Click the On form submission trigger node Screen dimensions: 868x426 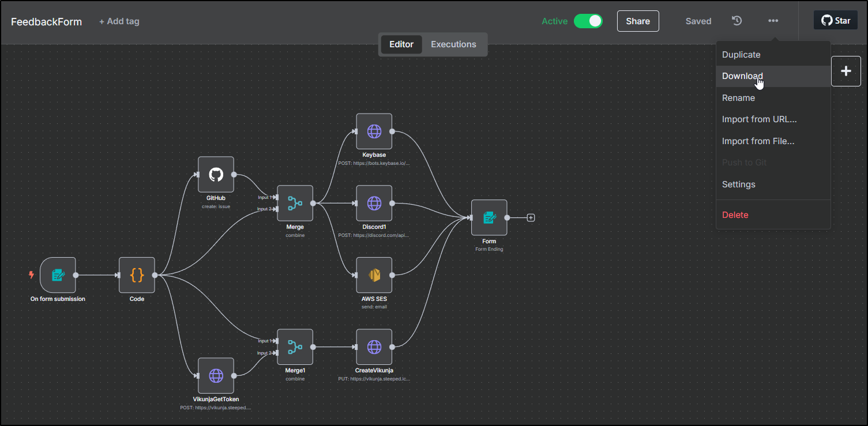pyautogui.click(x=58, y=275)
